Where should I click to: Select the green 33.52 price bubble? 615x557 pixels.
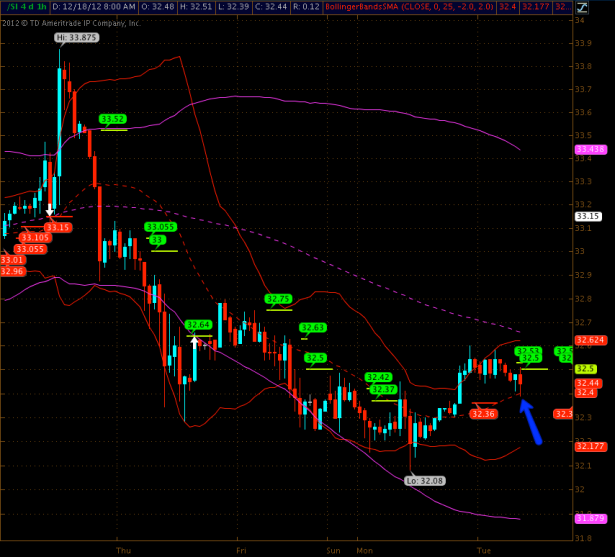click(113, 119)
